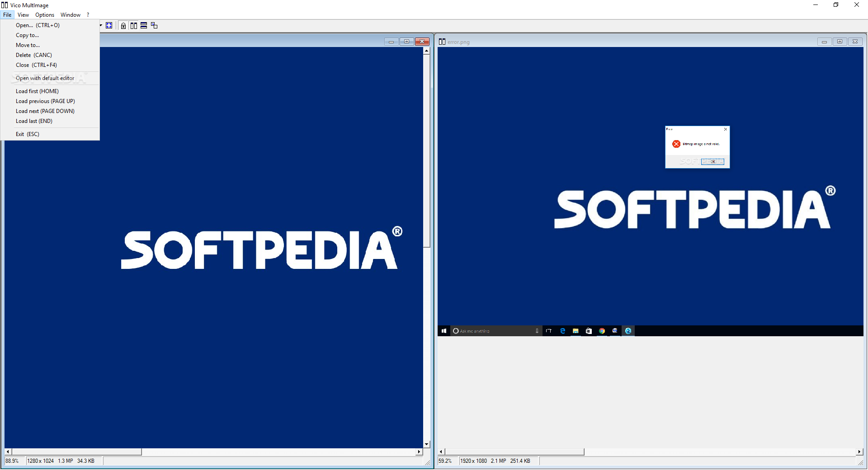Open the Options menu
This screenshot has width=868, height=470.
(x=45, y=15)
